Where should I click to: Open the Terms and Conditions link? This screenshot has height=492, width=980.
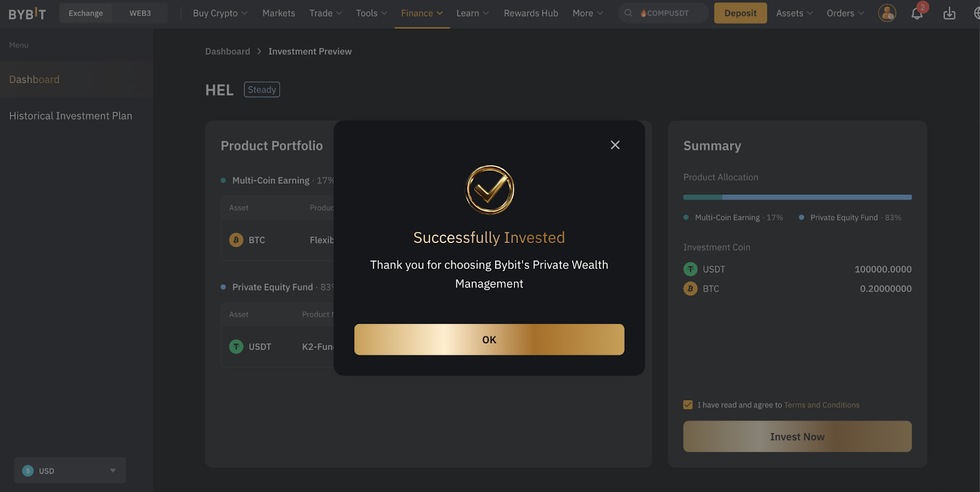click(x=821, y=405)
